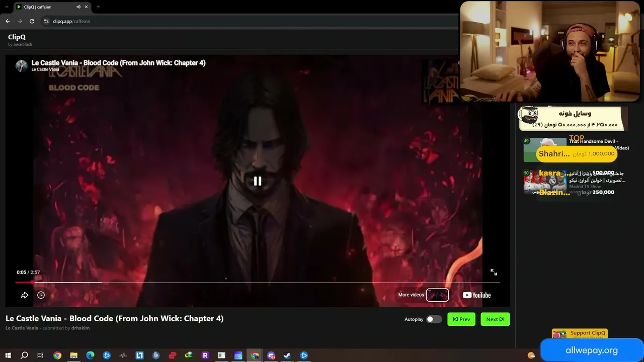This screenshot has width=644, height=362.
Task: Mute the tab using the speaker icon
Action: point(78,7)
